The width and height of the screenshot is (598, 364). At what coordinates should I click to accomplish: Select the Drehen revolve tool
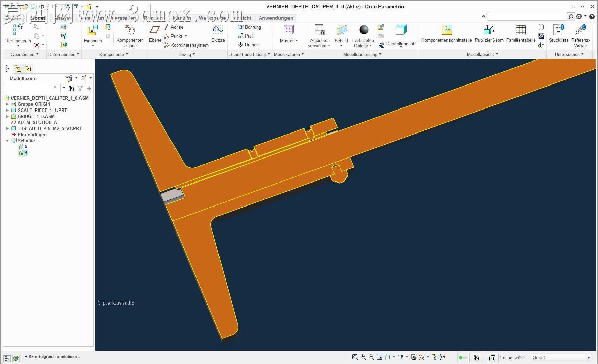pyautogui.click(x=248, y=45)
